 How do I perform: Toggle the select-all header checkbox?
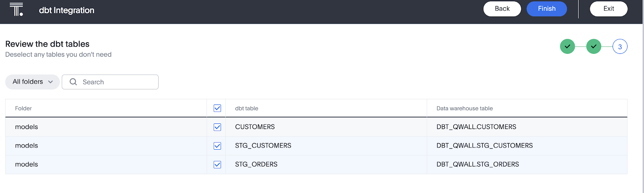click(217, 108)
